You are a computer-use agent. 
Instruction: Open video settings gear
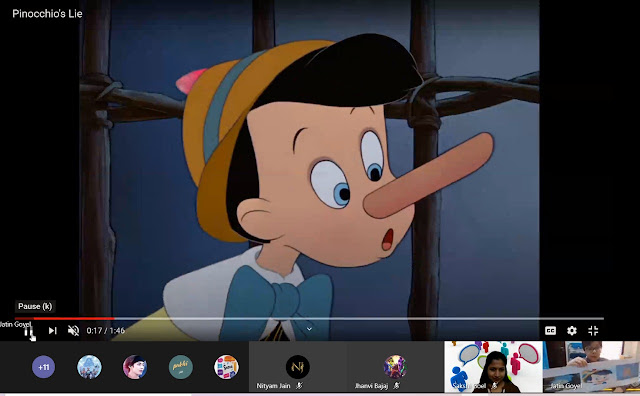(x=572, y=331)
